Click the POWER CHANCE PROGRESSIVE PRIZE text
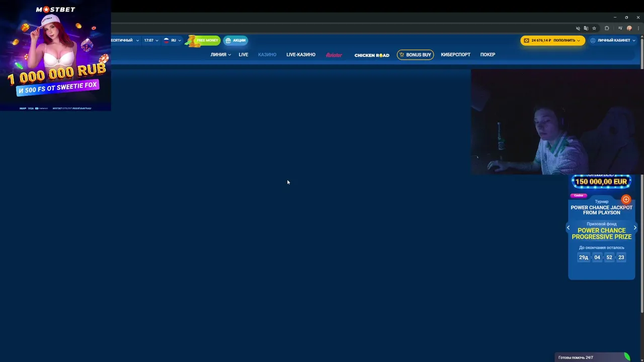The image size is (644, 362). click(602, 234)
